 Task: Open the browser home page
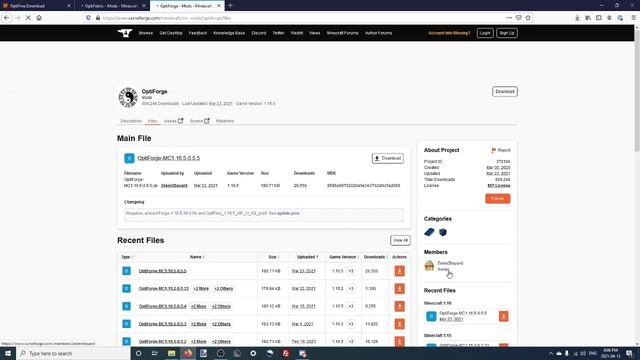click(x=39, y=18)
